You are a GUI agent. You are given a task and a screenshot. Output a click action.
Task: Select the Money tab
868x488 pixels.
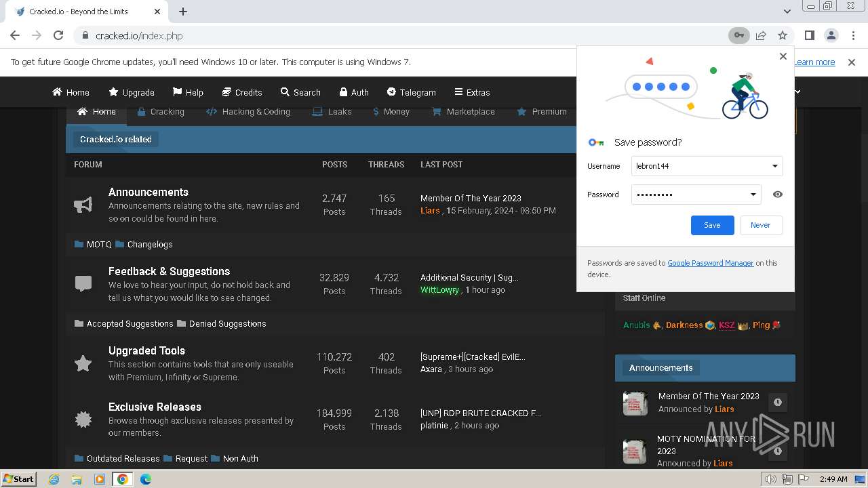point(391,112)
